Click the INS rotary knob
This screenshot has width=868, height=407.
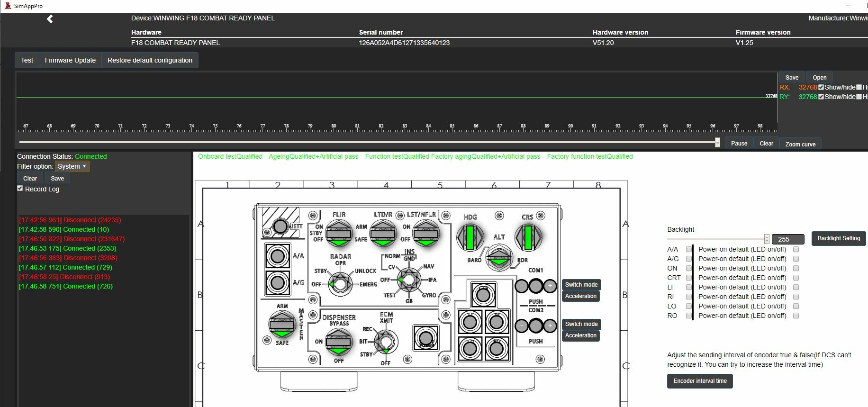tap(409, 280)
